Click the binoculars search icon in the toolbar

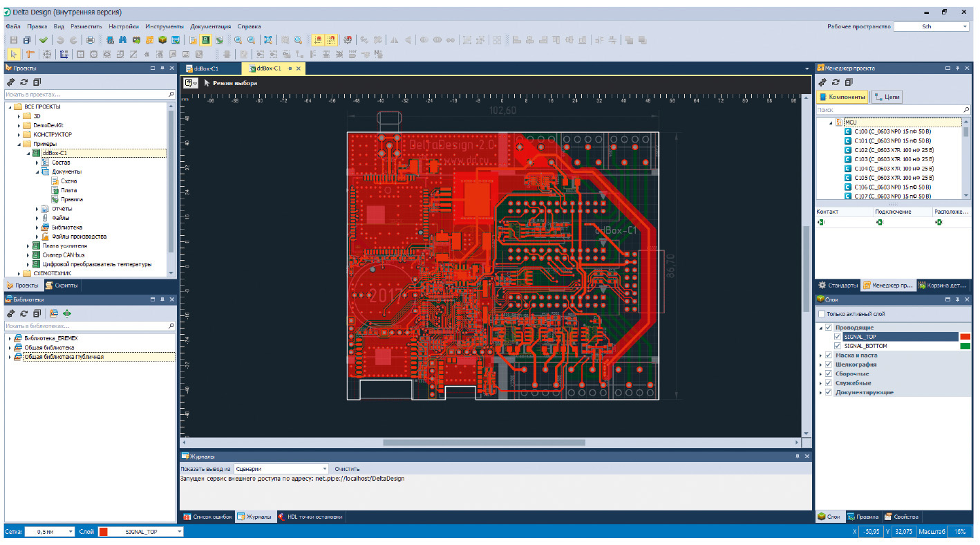tap(123, 40)
